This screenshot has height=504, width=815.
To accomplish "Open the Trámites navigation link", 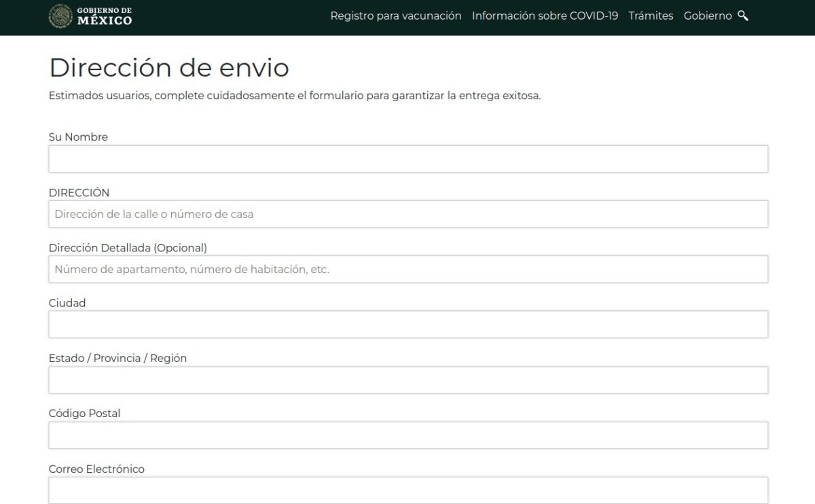I will (x=651, y=16).
